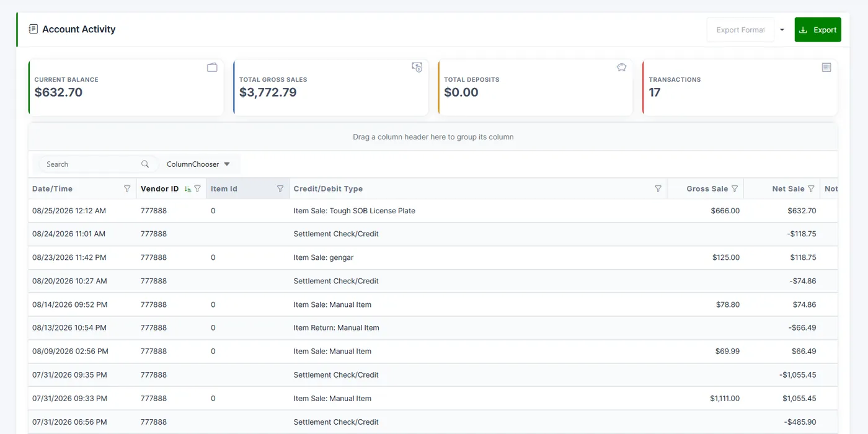Click the $69.99 gross sale cell
Image resolution: width=868 pixels, height=434 pixels.
click(706, 351)
